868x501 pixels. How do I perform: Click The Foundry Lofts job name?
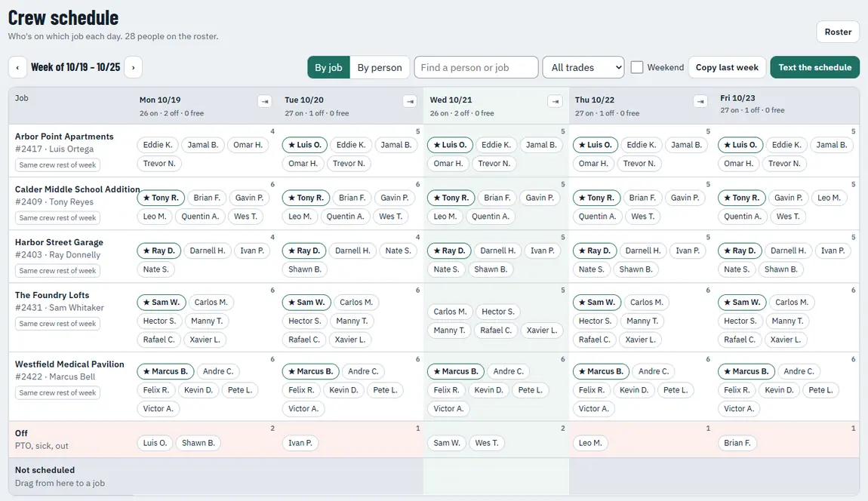pyautogui.click(x=52, y=296)
